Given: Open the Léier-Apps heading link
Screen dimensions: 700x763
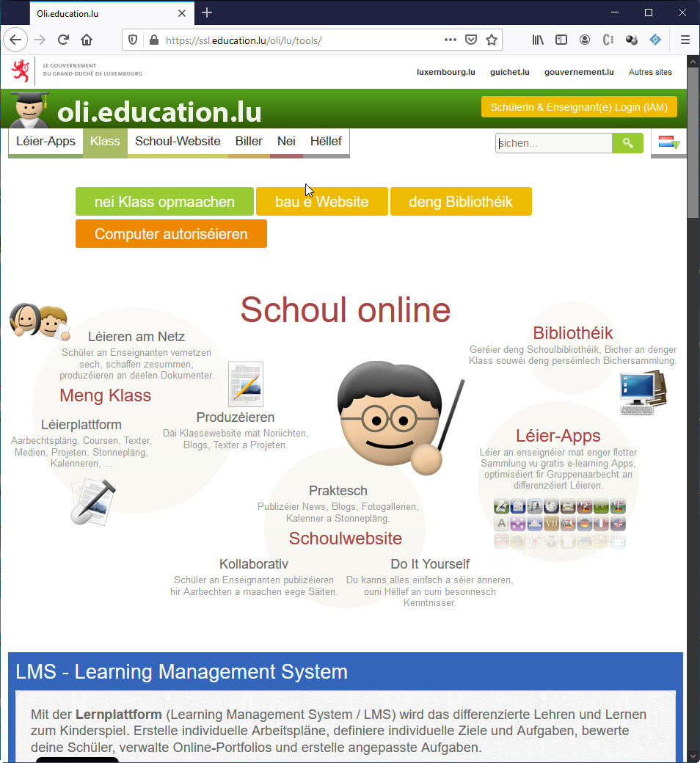Looking at the screenshot, I should 558,436.
